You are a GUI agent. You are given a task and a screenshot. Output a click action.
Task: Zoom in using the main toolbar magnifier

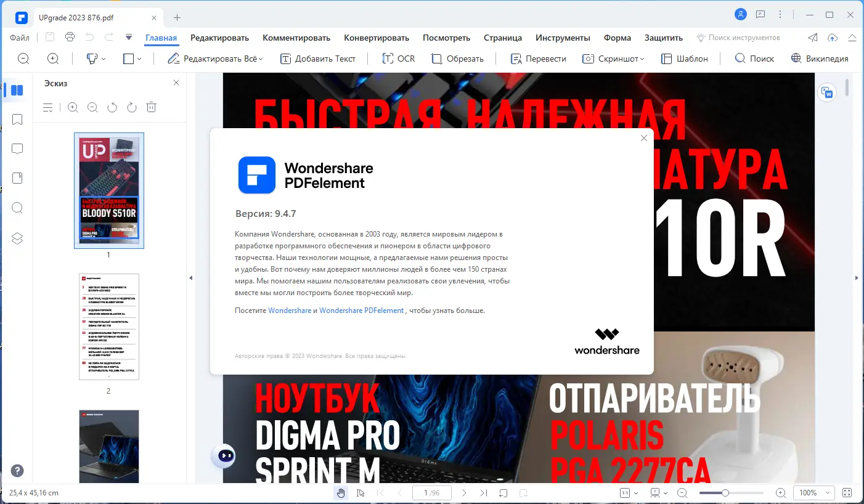[x=53, y=59]
